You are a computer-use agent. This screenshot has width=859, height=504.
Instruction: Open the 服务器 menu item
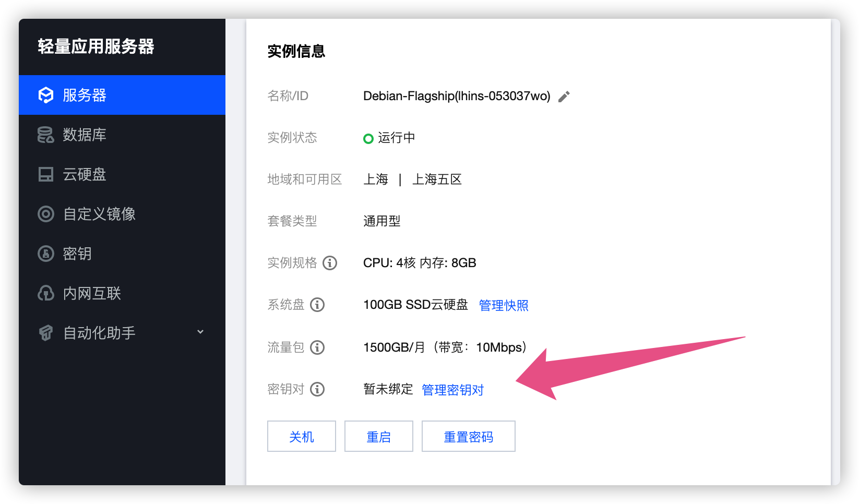coord(122,95)
